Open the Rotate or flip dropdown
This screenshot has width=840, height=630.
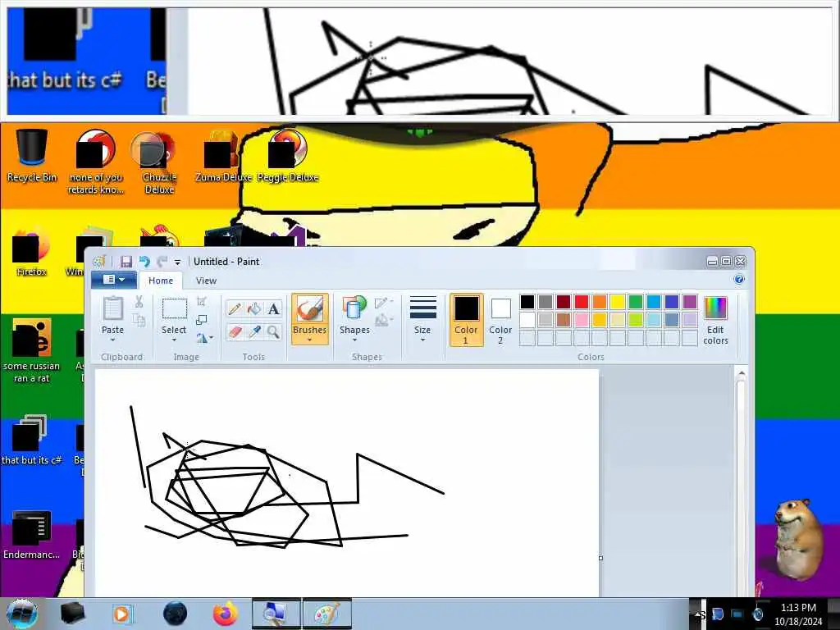click(x=204, y=338)
